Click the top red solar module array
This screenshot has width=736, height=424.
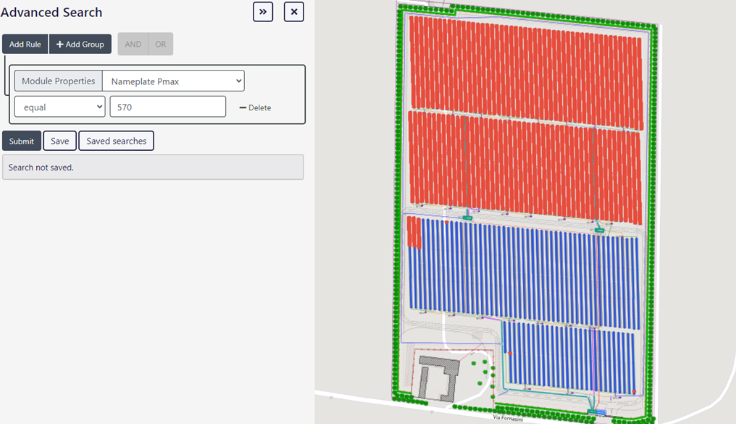pos(525,60)
